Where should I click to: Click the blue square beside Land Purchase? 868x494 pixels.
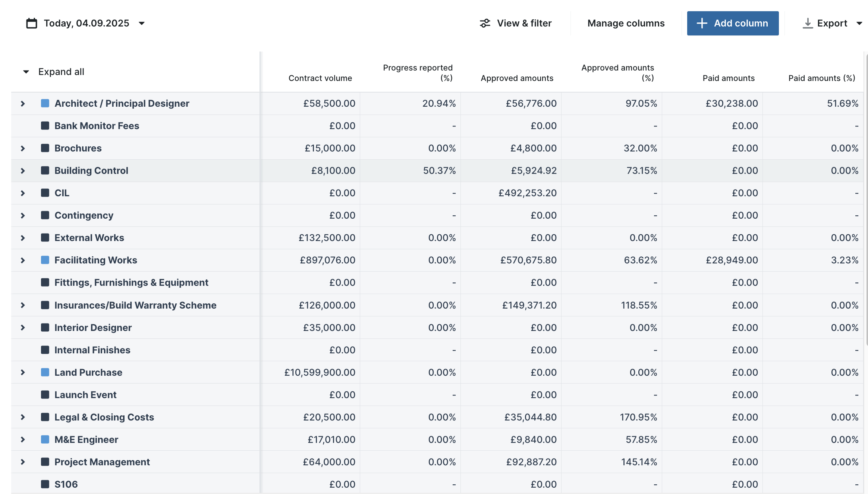[45, 372]
